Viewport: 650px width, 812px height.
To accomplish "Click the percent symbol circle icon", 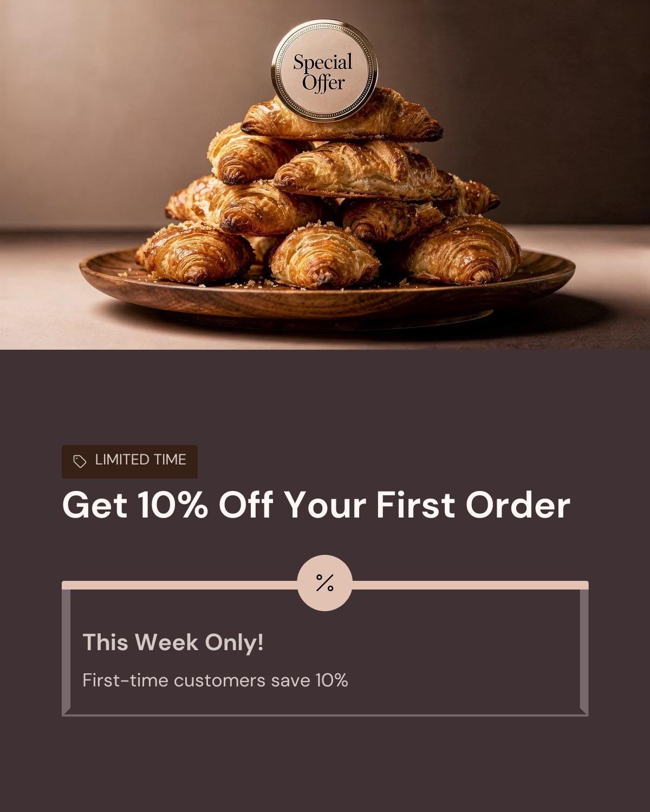I will 325,583.
